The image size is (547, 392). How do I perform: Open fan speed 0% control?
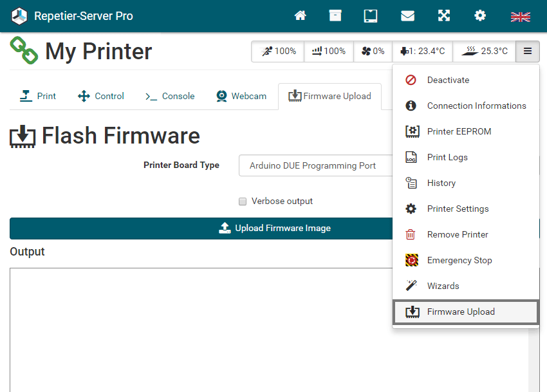[373, 51]
